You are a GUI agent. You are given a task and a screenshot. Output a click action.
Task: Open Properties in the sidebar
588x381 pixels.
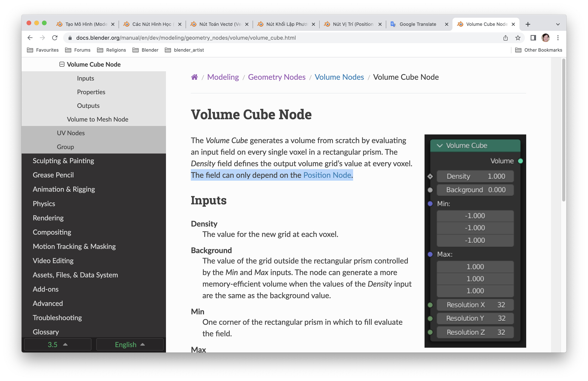tap(91, 92)
